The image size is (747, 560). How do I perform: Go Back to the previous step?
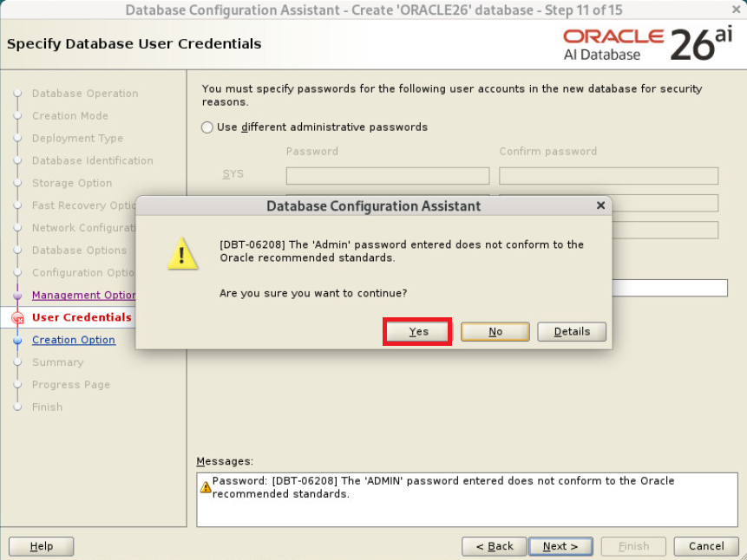494,546
